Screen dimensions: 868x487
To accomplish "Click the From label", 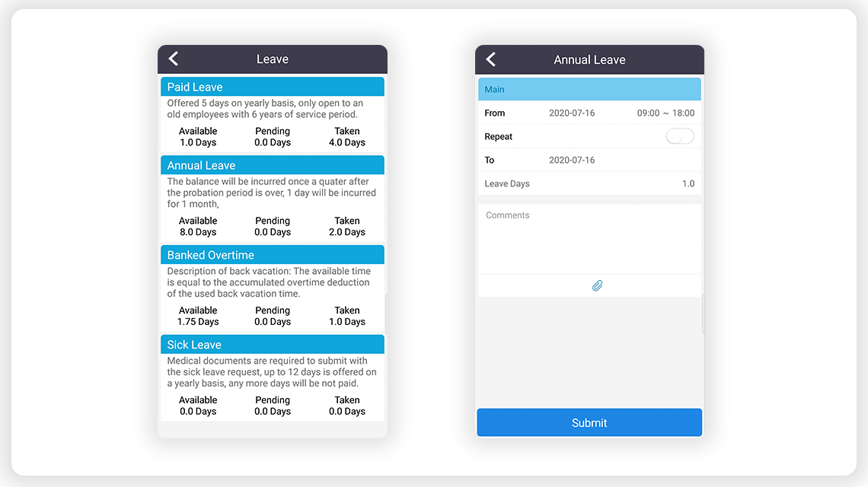I will point(494,113).
